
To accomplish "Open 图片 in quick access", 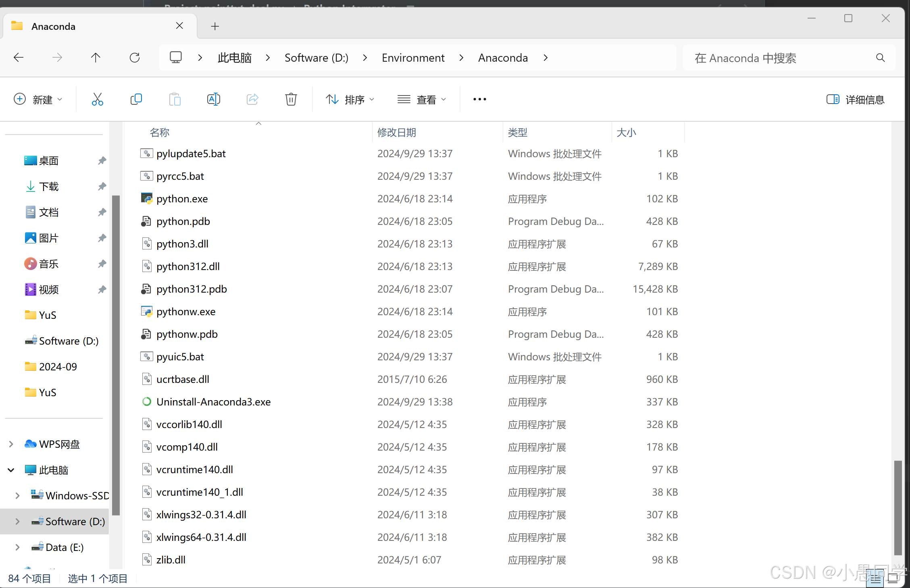I will pyautogui.click(x=42, y=238).
